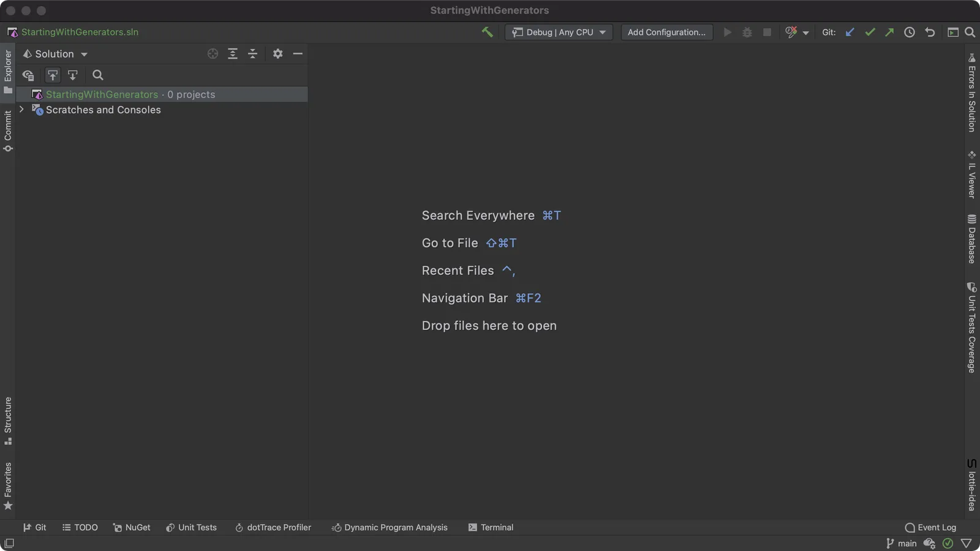Click the Stop square icon
Image resolution: width=980 pixels, height=551 pixels.
pyautogui.click(x=767, y=32)
